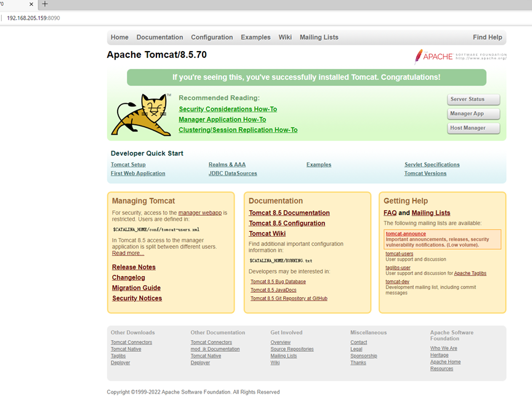Click the Host Manager button
The image size is (532, 401).
474,128
